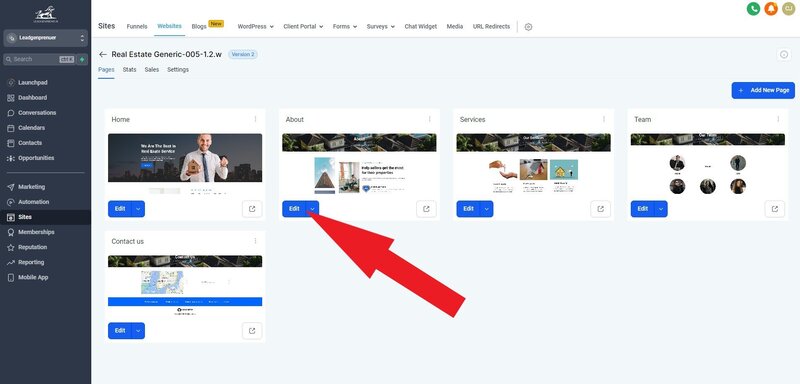Image resolution: width=800 pixels, height=384 pixels.
Task: Preview the Team page in new tab
Action: tap(775, 209)
